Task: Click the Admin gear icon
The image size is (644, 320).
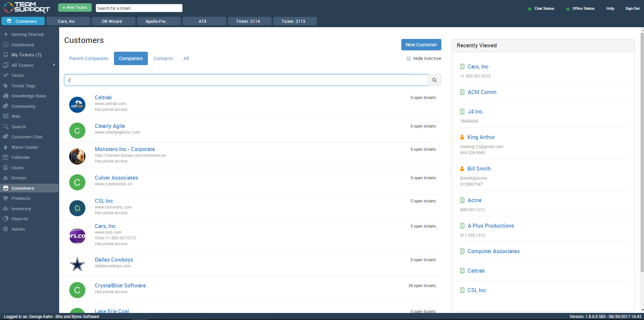Action: coord(6,229)
